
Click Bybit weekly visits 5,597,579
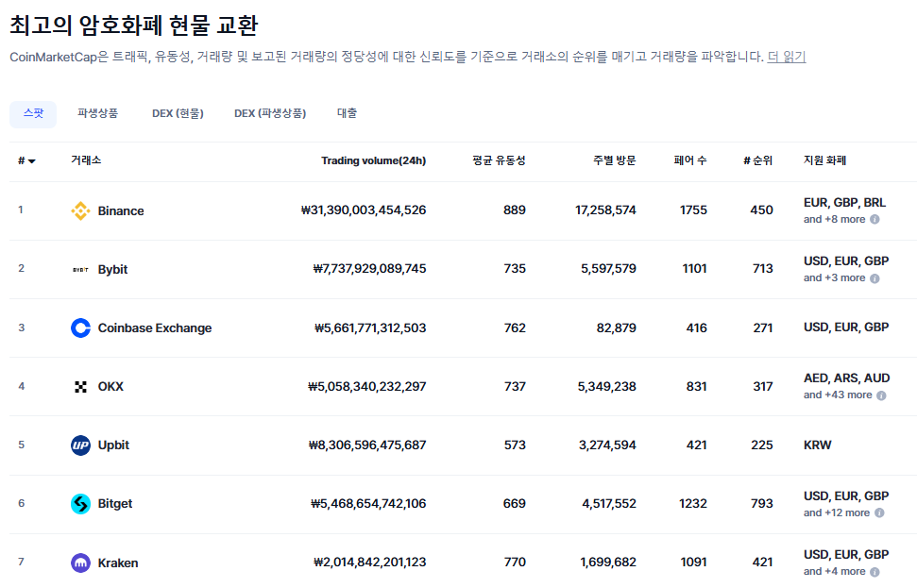coord(608,269)
